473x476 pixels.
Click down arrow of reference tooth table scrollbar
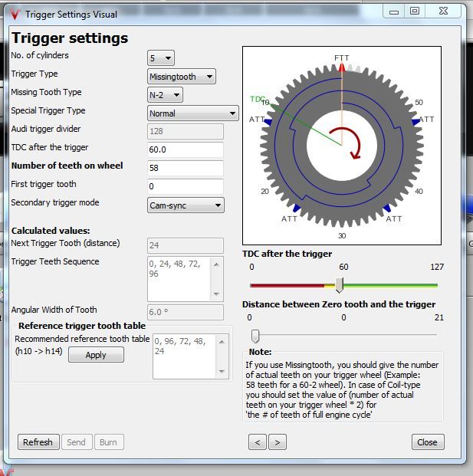pyautogui.click(x=222, y=371)
